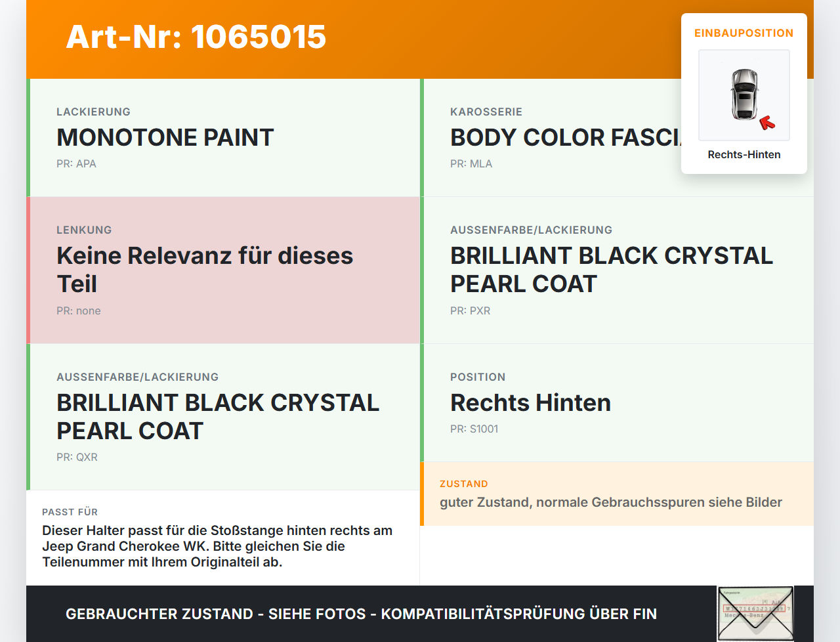Open the car position thumbnail image
The width and height of the screenshot is (840, 642).
tap(744, 95)
